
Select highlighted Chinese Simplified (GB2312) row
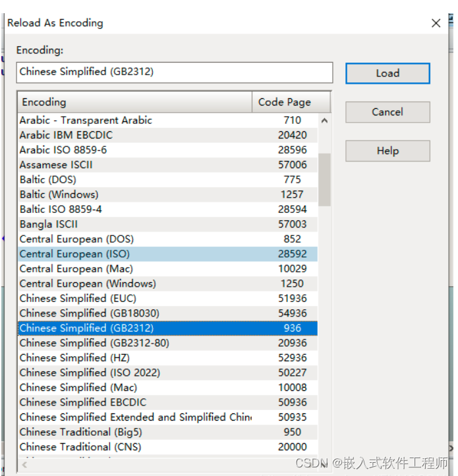(168, 328)
